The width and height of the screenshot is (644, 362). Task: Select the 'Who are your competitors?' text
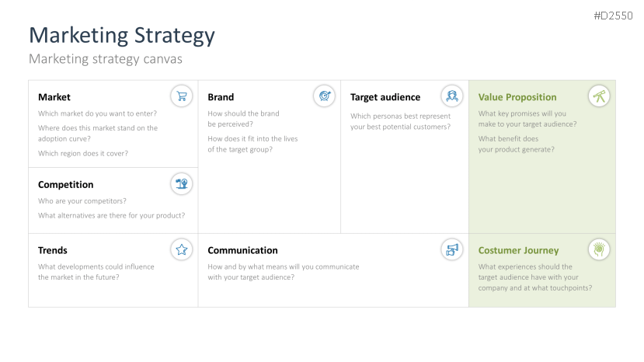tap(82, 201)
